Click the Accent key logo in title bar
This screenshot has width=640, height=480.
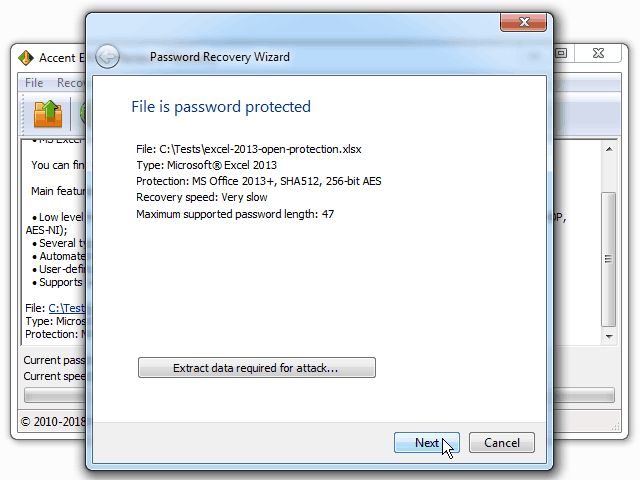26,58
